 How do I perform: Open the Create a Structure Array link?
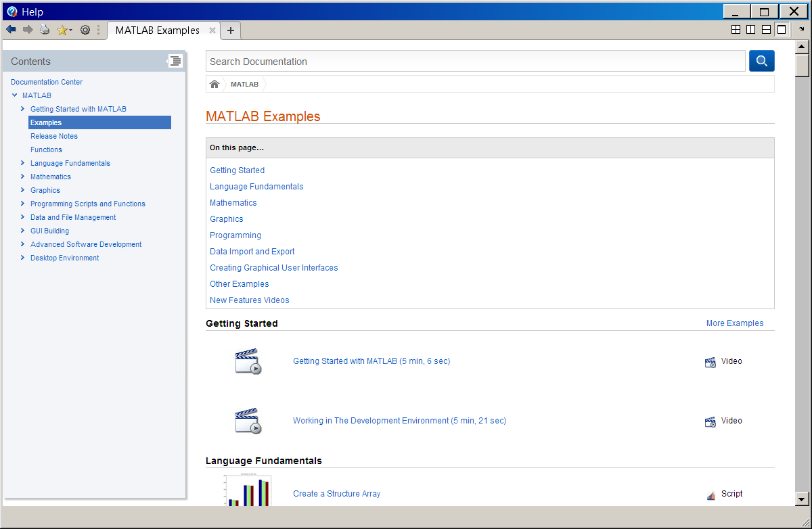(336, 494)
